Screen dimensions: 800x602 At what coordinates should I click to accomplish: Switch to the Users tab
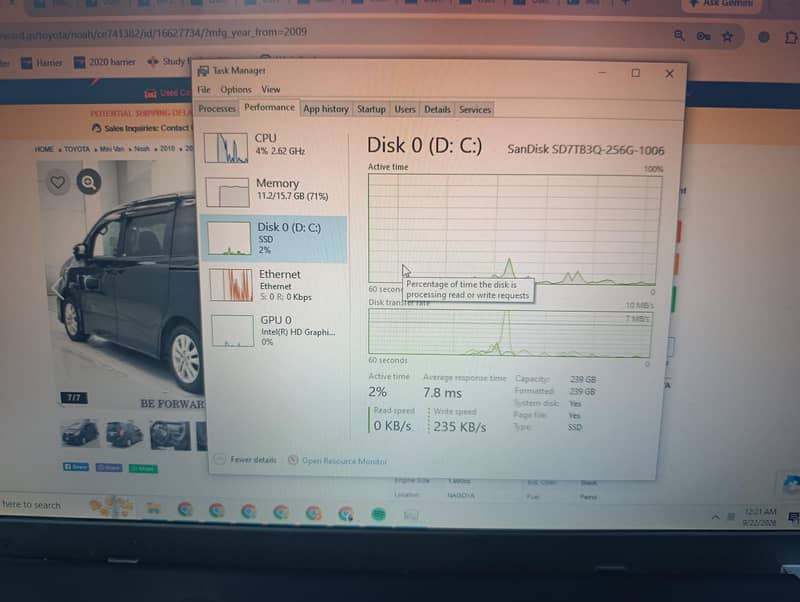pyautogui.click(x=405, y=109)
